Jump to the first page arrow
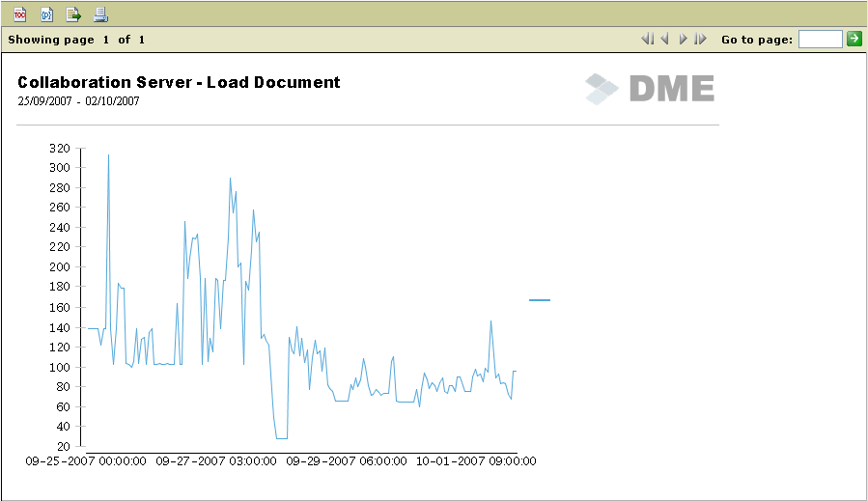 (647, 40)
